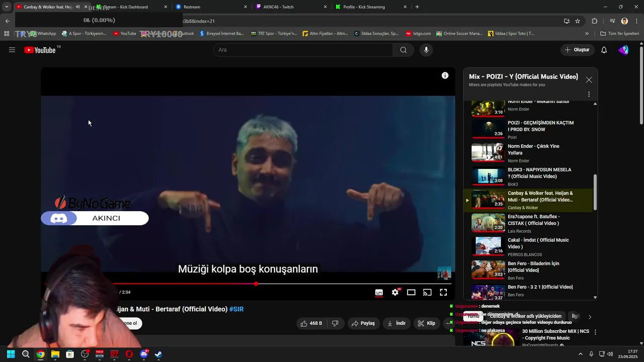Viewport: 644px width, 362px height.
Task: Open Windows Start menu
Action: coord(11,354)
